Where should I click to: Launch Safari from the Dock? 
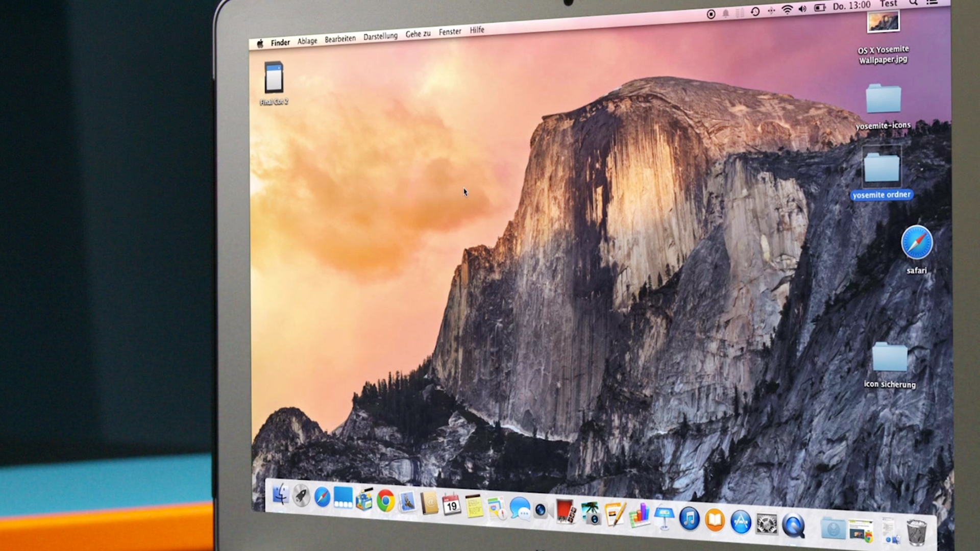coord(322,497)
